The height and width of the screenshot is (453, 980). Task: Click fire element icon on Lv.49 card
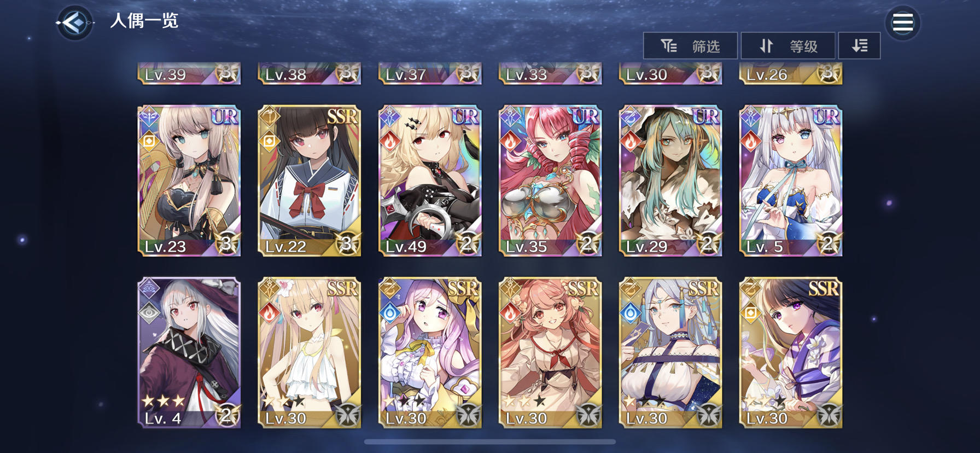pyautogui.click(x=390, y=141)
